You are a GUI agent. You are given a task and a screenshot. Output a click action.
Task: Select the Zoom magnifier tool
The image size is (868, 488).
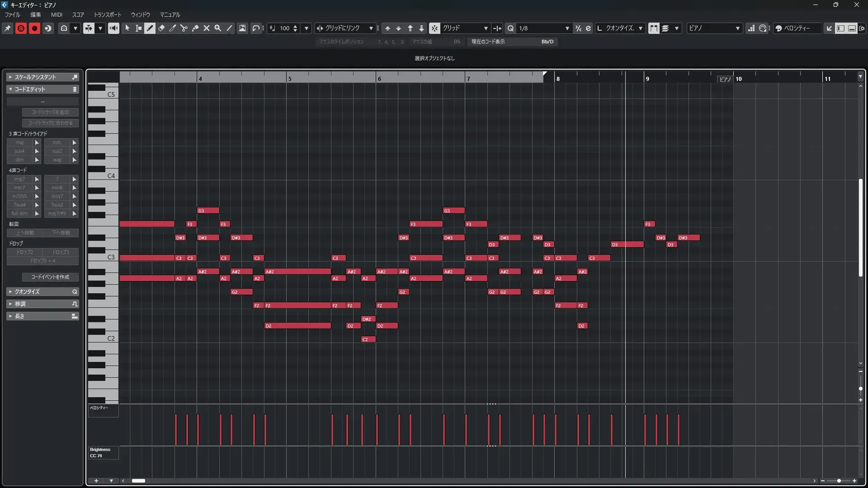217,28
